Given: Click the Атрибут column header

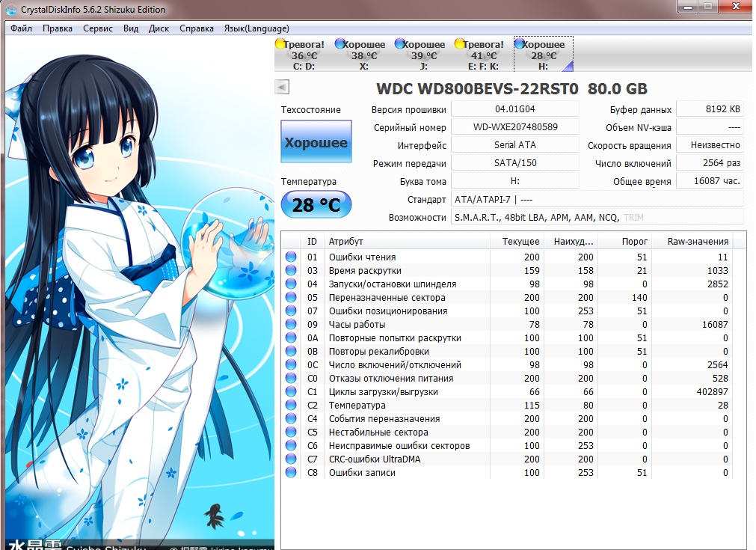Looking at the screenshot, I should point(407,241).
